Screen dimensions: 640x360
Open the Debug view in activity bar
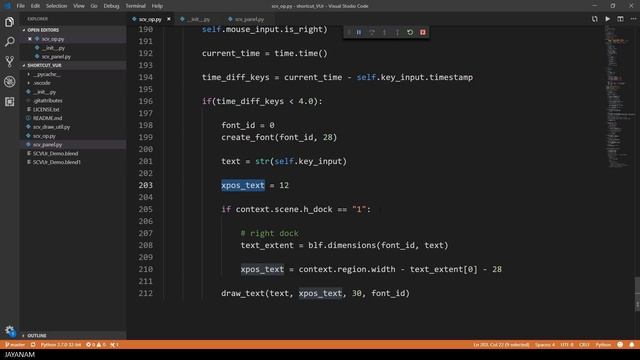(9, 82)
